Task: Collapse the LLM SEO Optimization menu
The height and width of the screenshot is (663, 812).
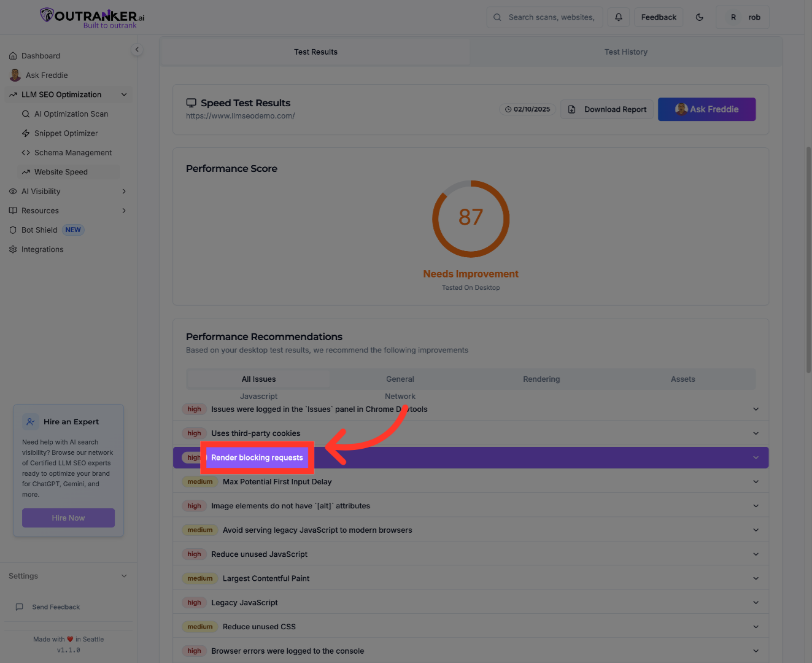Action: 123,94
